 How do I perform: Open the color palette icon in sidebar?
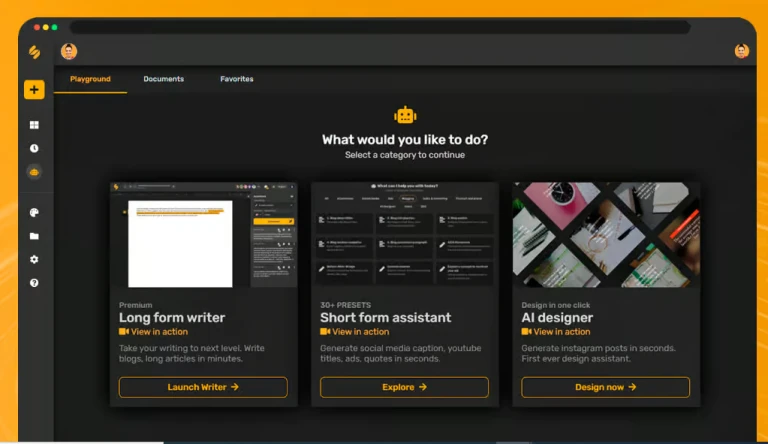tap(34, 213)
